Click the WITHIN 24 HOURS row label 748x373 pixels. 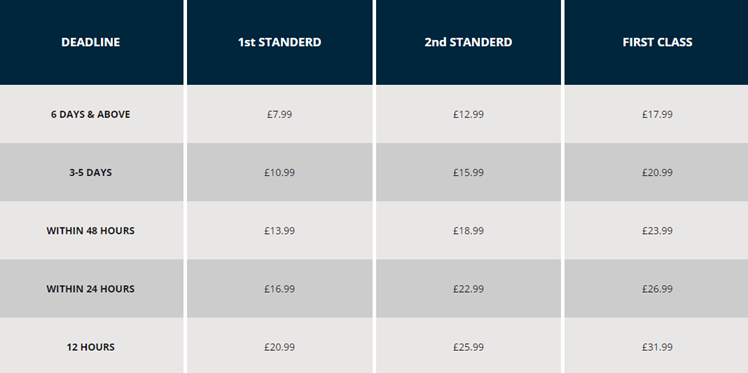91,289
